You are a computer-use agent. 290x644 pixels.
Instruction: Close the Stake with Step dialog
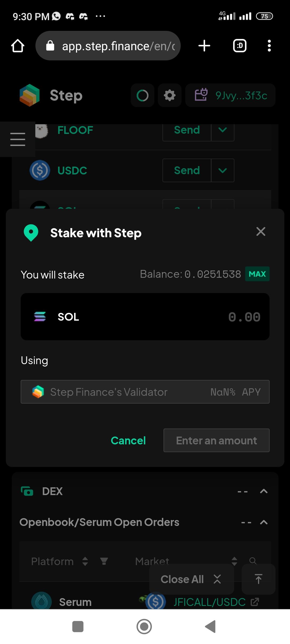[x=261, y=231]
